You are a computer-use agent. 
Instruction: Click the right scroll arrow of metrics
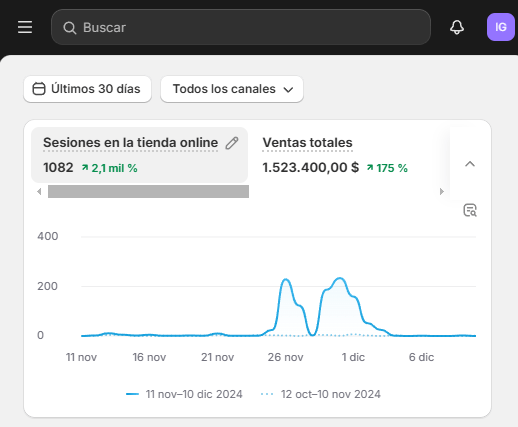pyautogui.click(x=442, y=191)
